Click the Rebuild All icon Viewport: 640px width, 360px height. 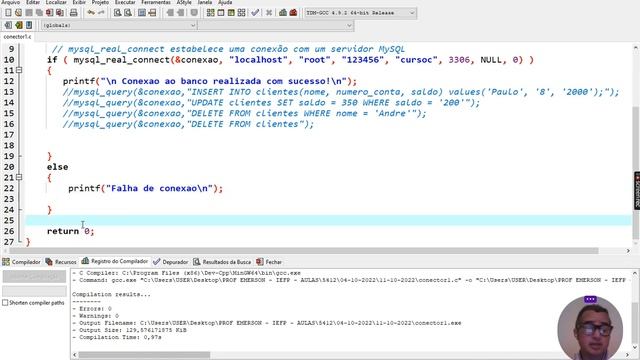click(241, 13)
